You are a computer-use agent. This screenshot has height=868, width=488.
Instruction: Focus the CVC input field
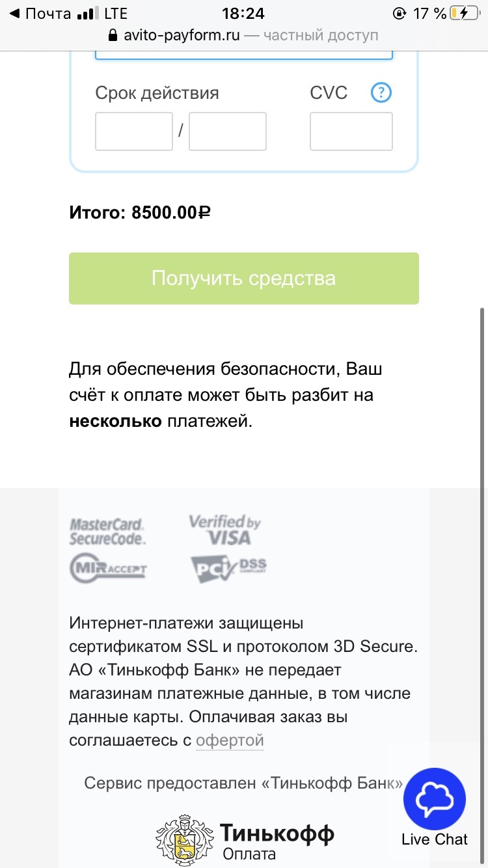click(x=351, y=131)
